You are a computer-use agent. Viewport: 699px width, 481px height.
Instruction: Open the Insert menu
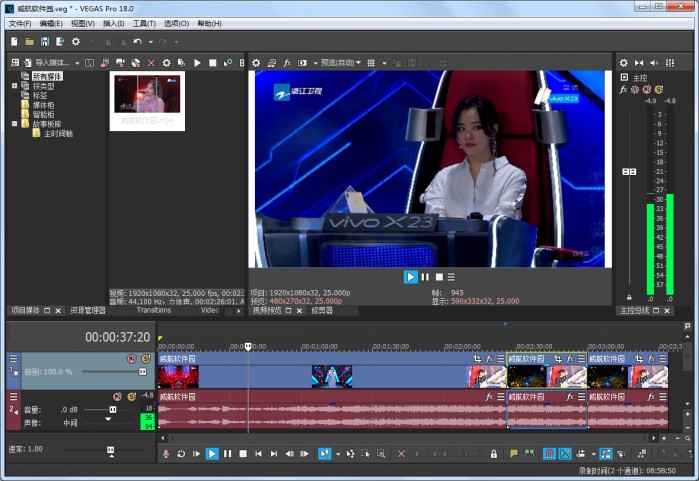click(113, 23)
